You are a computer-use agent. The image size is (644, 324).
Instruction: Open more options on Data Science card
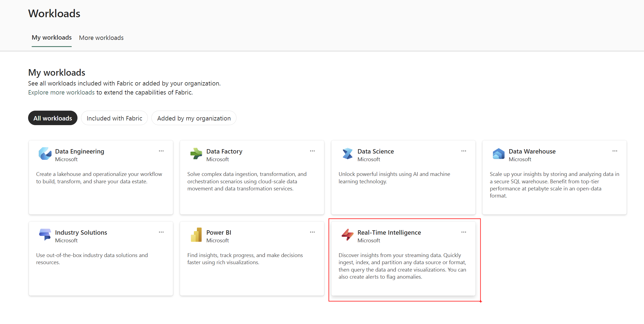(x=464, y=151)
